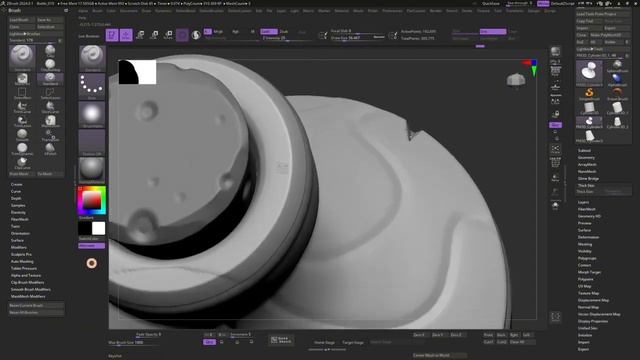The width and height of the screenshot is (640, 360).
Task: Expand the Deformation subpalette
Action: pyautogui.click(x=588, y=237)
